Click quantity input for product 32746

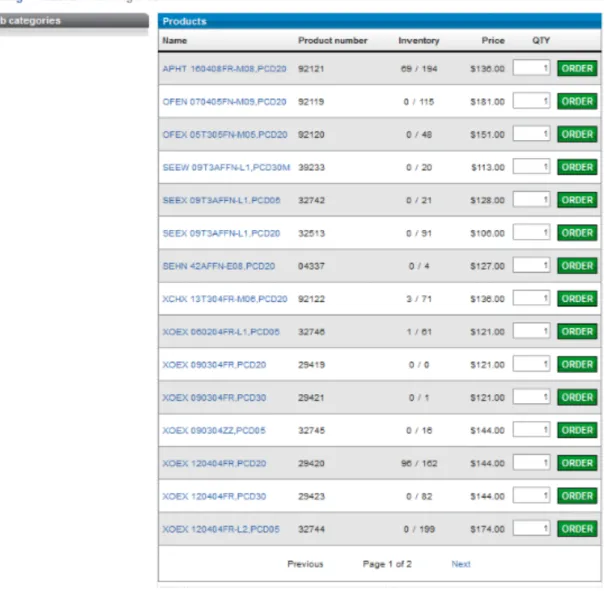coord(531,331)
